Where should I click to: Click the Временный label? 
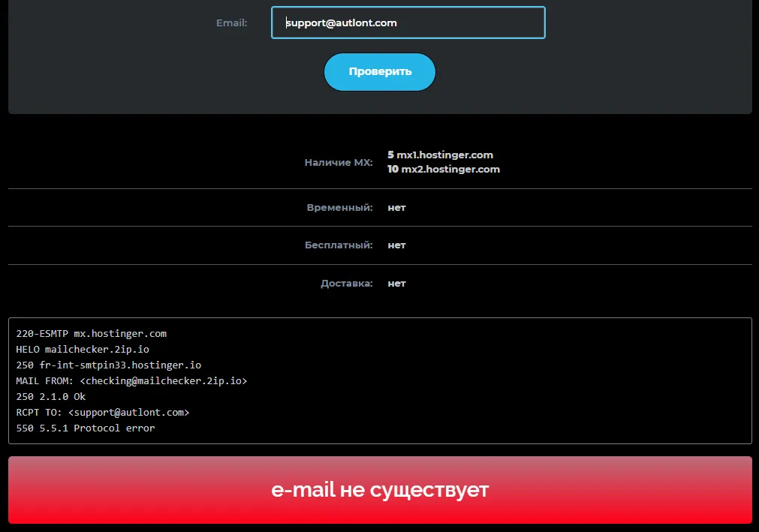(339, 208)
